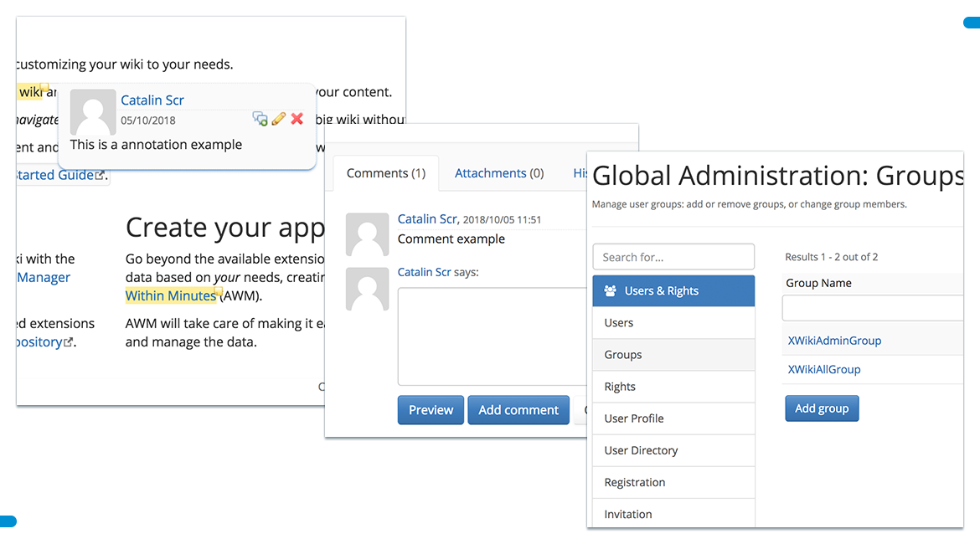The width and height of the screenshot is (980, 544).
Task: Open Users in administration sidebar
Action: [673, 323]
